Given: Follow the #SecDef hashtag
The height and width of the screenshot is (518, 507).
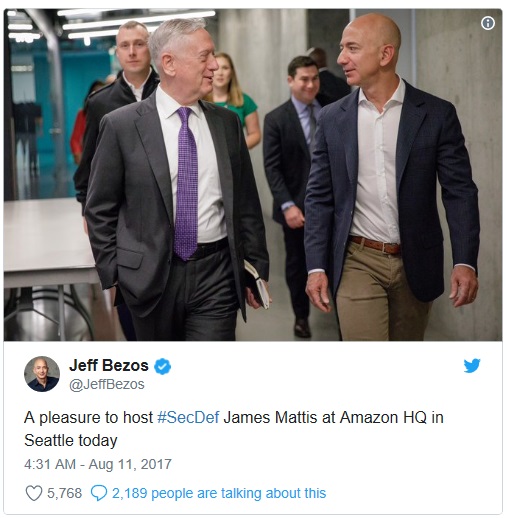Looking at the screenshot, I should point(188,417).
